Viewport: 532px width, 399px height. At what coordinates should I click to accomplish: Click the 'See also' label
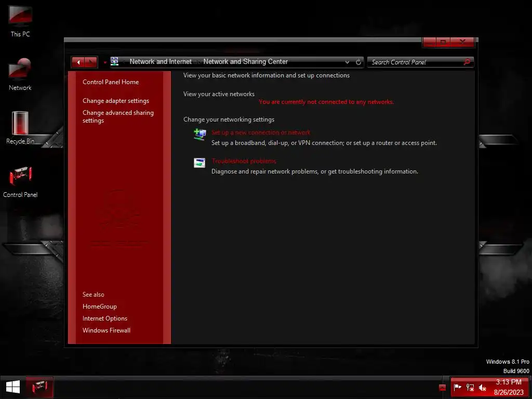point(94,295)
